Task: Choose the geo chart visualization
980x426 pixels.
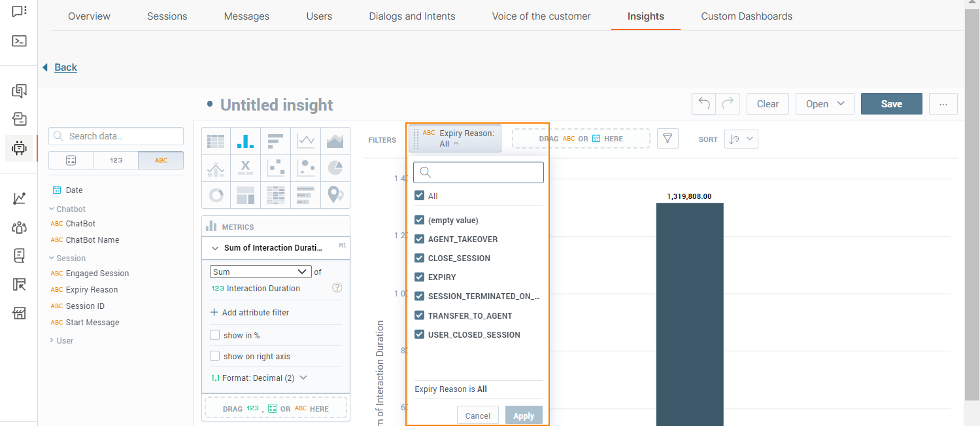Action: point(335,194)
